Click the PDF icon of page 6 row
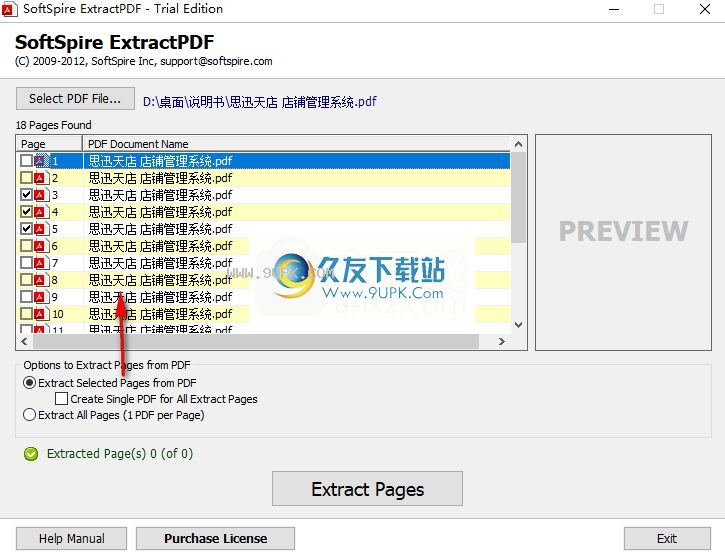This screenshot has width=725, height=552. [41, 246]
